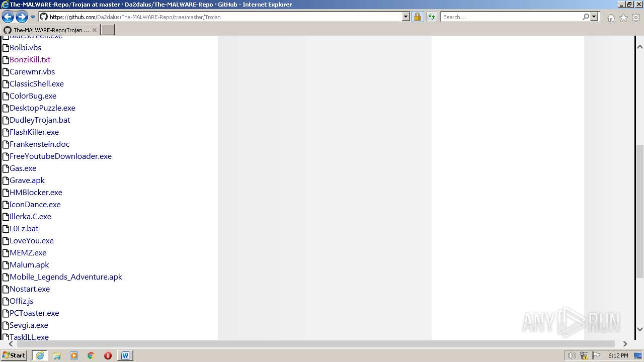This screenshot has width=644, height=362.
Task: Open Carewmr.vbs file link
Action: [x=32, y=72]
